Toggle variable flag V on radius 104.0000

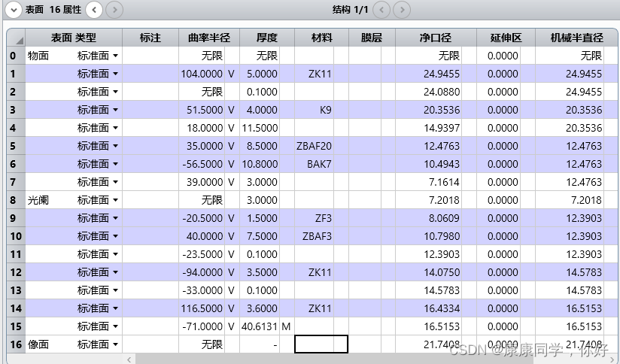(231, 74)
